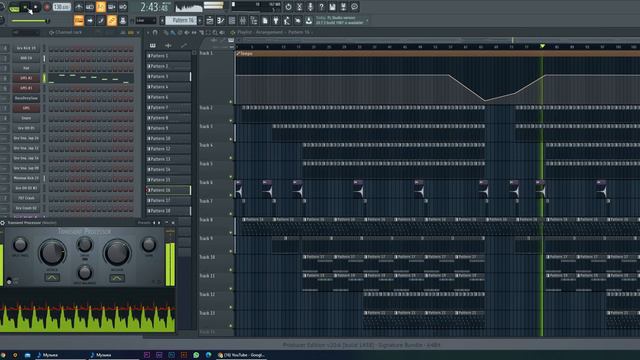Select Pattern 16 in the picker

coord(168,190)
